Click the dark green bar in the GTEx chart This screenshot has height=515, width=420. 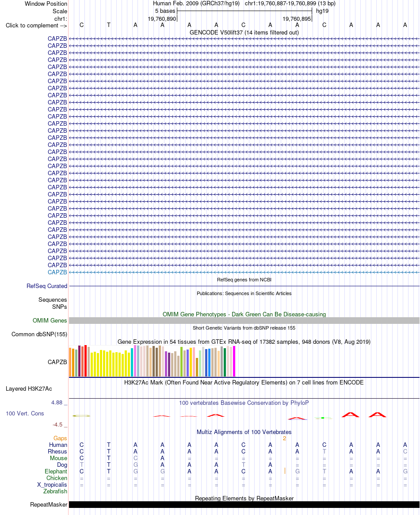click(x=225, y=362)
